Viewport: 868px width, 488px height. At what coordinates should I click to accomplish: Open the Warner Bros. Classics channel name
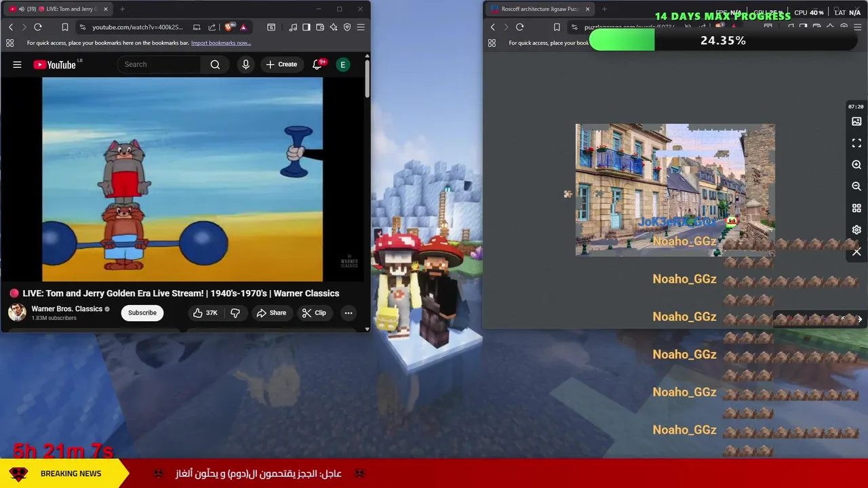point(66,309)
